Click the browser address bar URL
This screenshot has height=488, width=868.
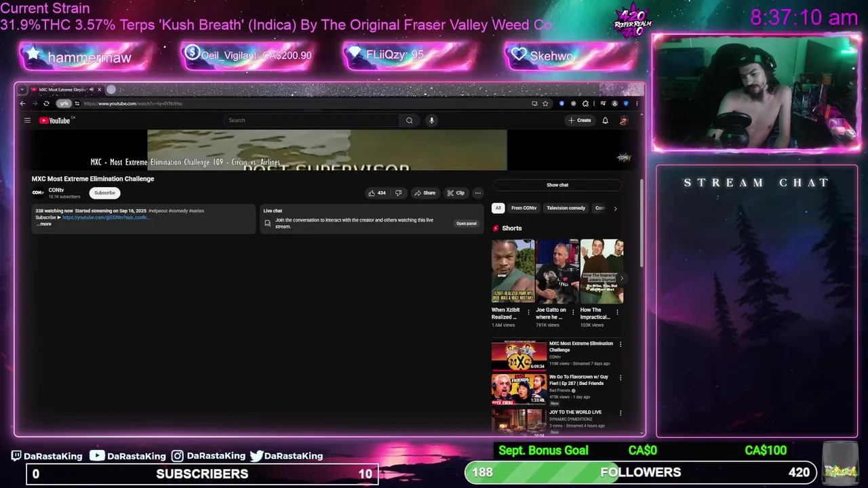133,104
